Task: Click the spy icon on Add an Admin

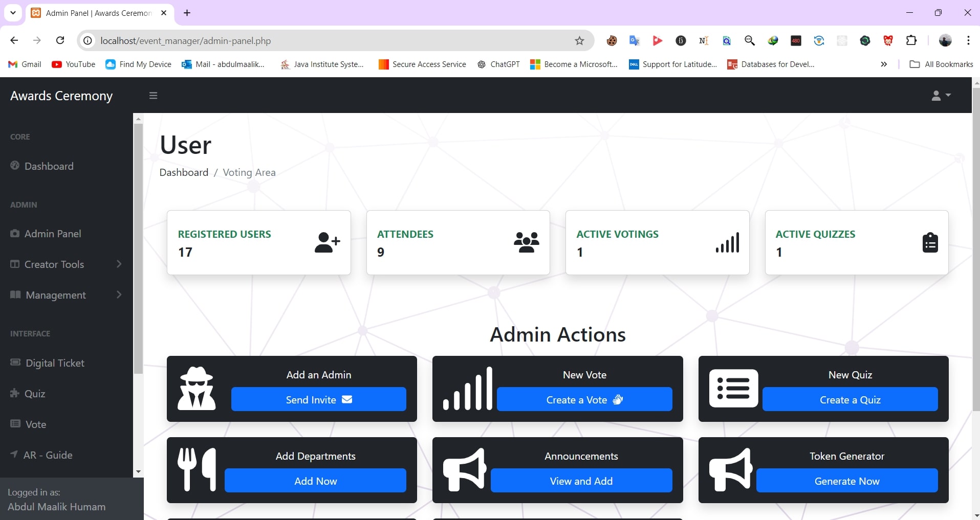Action: point(197,389)
